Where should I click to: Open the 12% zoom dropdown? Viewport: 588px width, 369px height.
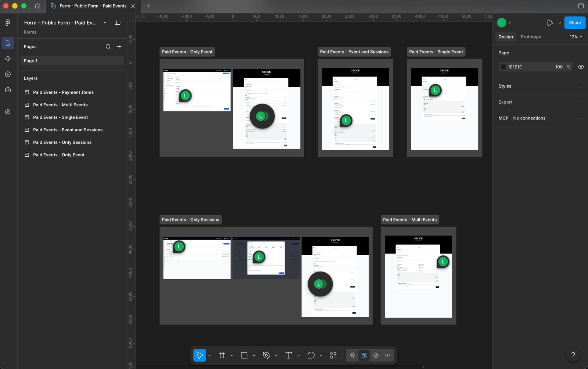(x=576, y=37)
